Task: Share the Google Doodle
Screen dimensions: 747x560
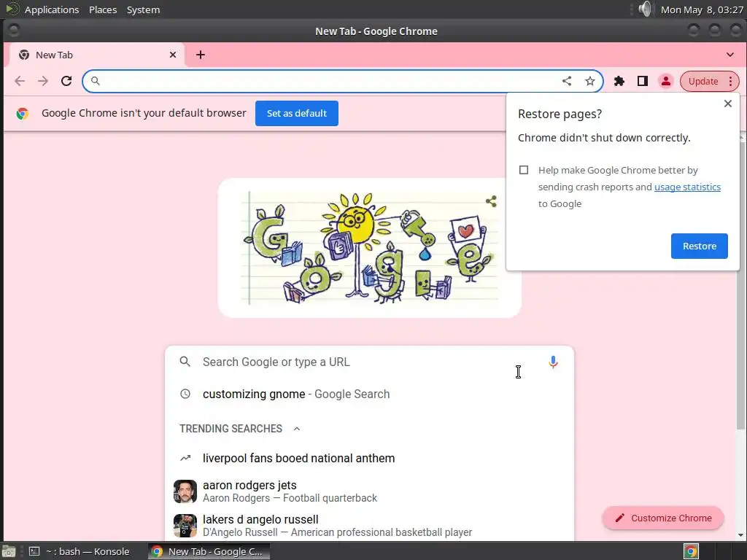Action: tap(491, 201)
